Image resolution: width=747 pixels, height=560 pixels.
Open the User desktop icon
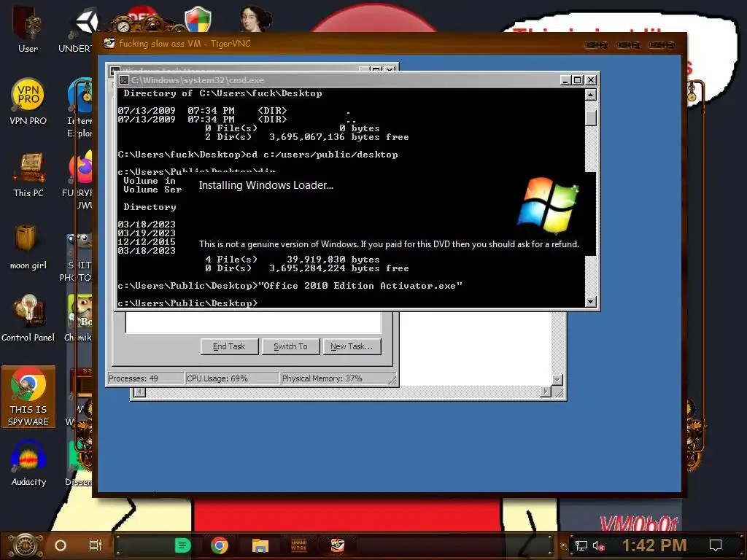tap(28, 28)
